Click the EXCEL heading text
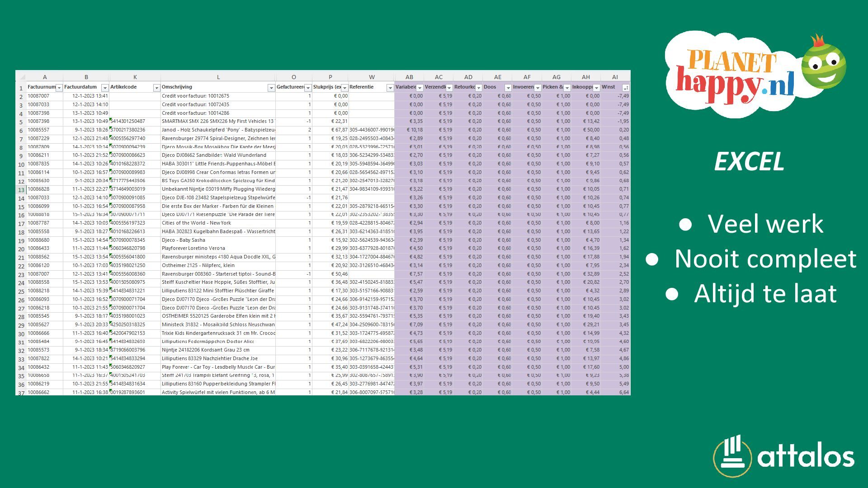The image size is (868, 488). pyautogui.click(x=749, y=162)
